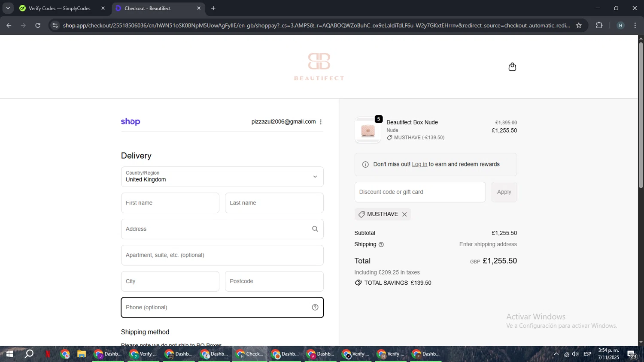The height and width of the screenshot is (362, 644).
Task: Bookmark this page with the star icon
Action: 579,25
